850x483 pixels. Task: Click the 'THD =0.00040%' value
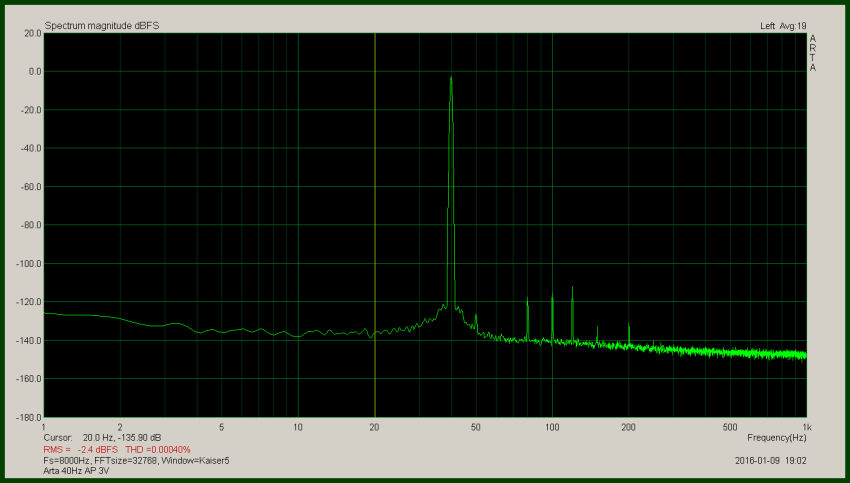(x=158, y=449)
